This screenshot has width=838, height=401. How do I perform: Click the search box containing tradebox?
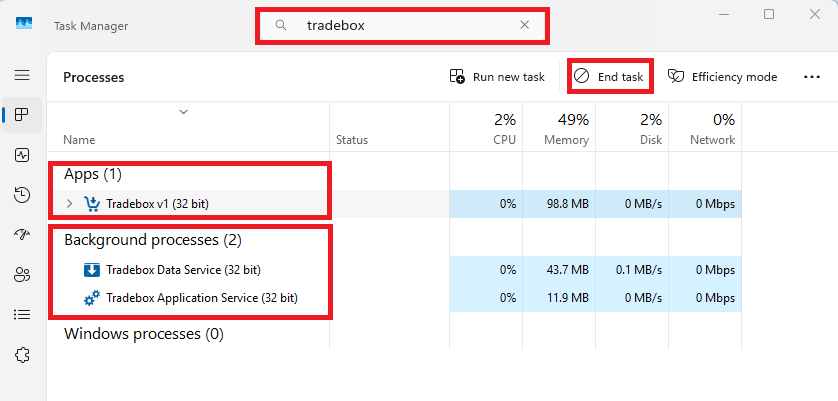(400, 25)
